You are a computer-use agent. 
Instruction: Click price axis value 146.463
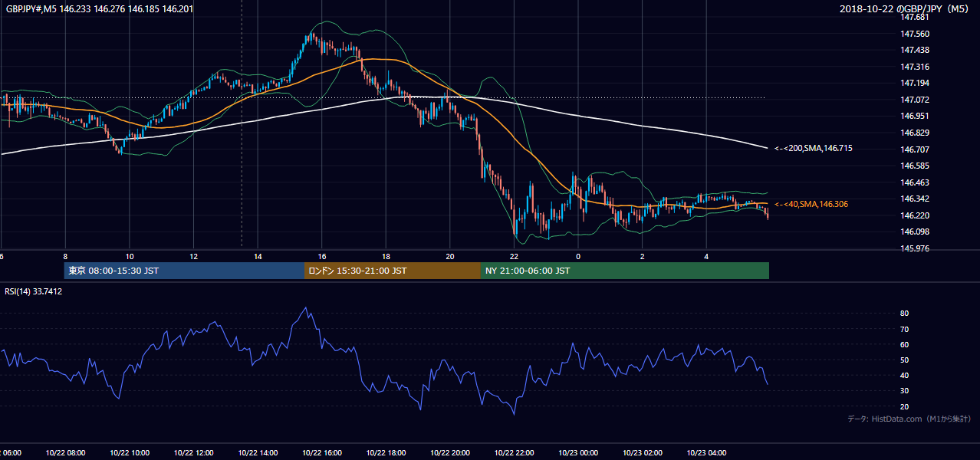tap(915, 182)
